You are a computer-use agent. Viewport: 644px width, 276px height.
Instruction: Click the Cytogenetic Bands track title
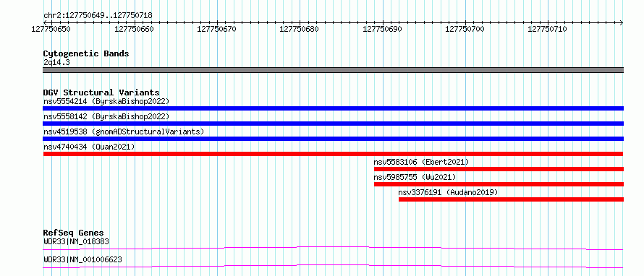tap(86, 53)
